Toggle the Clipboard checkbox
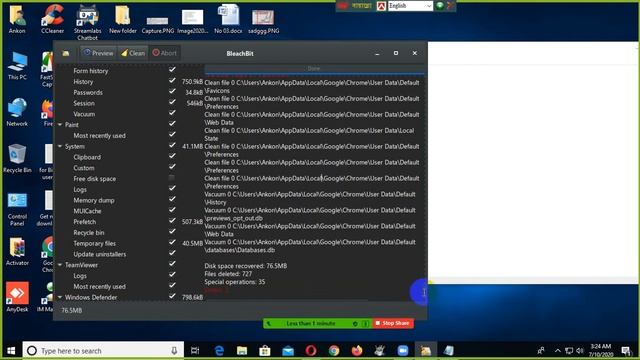This screenshot has height=360, width=640. [172, 156]
